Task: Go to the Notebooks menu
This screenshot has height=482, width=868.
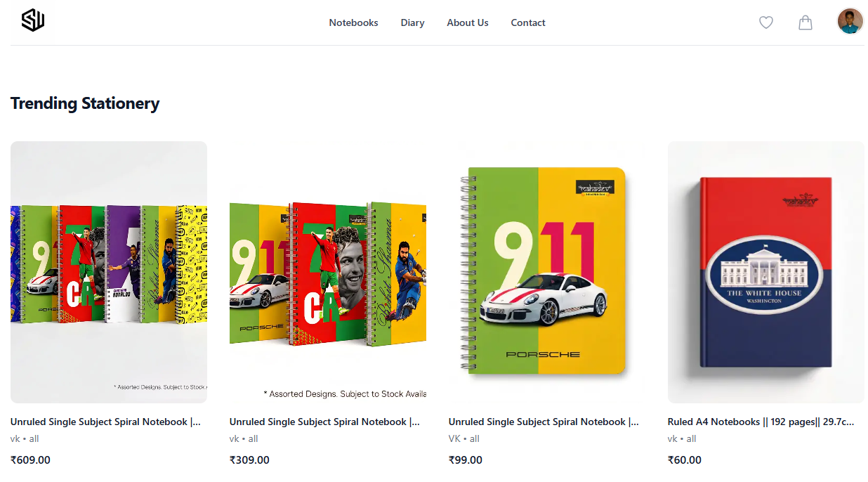Action: [x=353, y=22]
